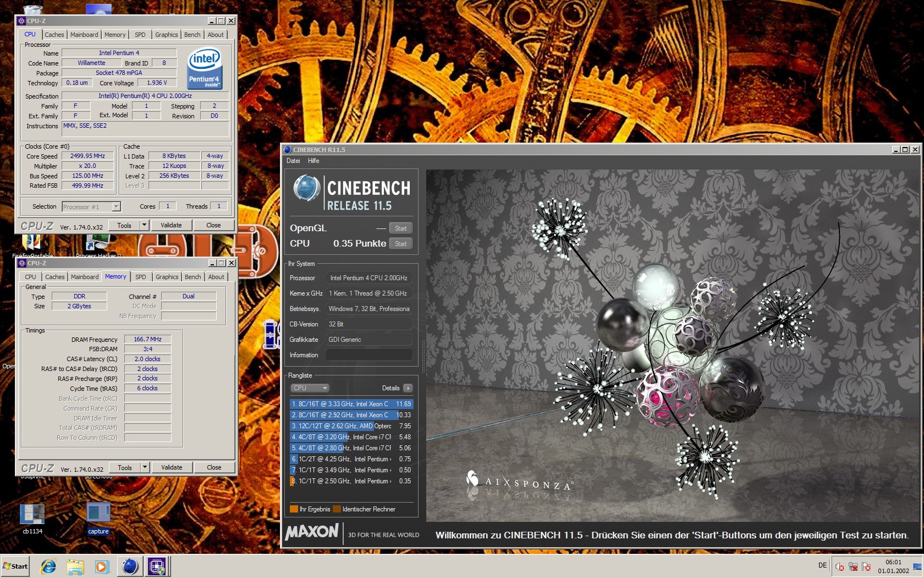
Task: Start the OpenGL benchmark test
Action: coord(400,228)
